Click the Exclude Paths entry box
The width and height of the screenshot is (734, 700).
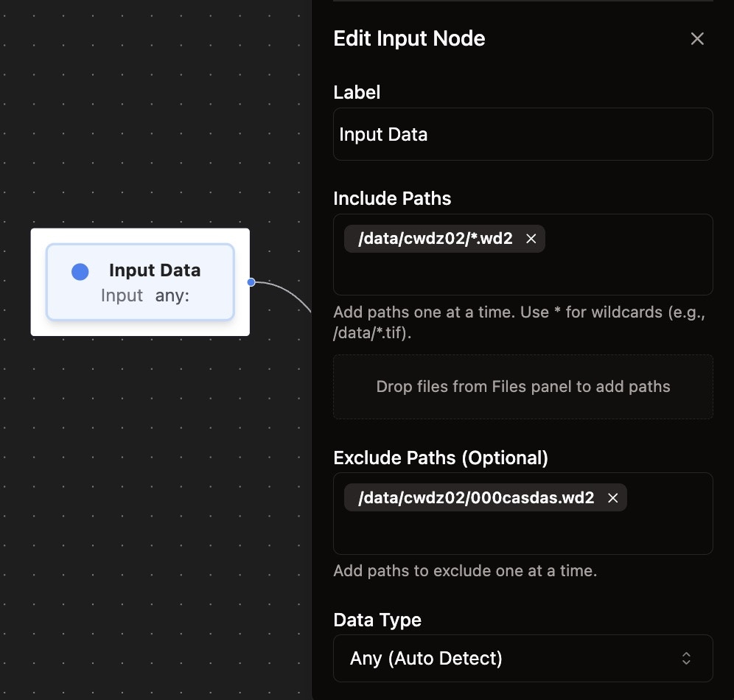pyautogui.click(x=523, y=534)
